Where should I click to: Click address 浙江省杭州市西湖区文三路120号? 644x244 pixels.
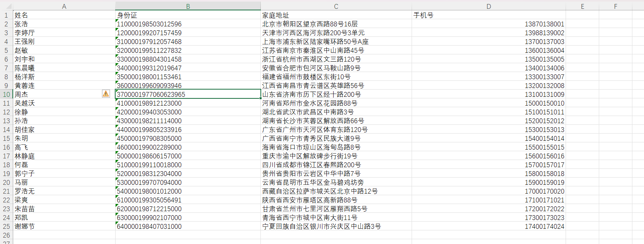[x=336, y=59]
